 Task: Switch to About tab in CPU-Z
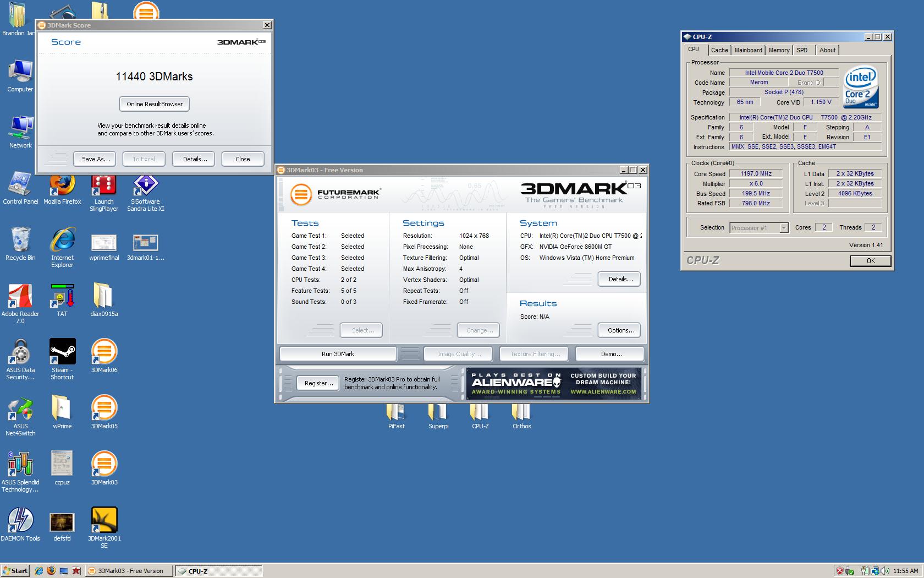(827, 50)
